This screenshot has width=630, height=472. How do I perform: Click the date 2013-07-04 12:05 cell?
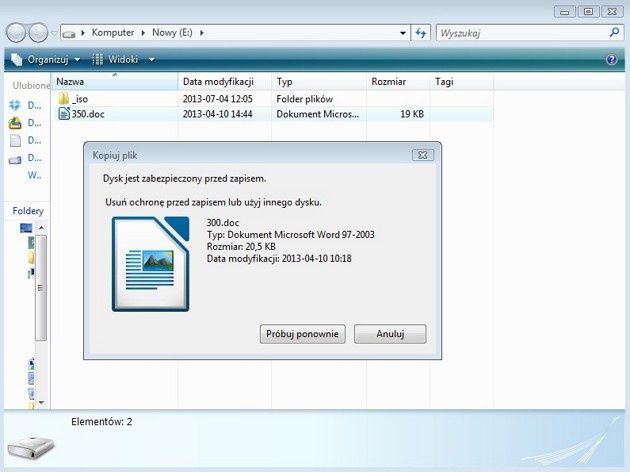pos(217,99)
